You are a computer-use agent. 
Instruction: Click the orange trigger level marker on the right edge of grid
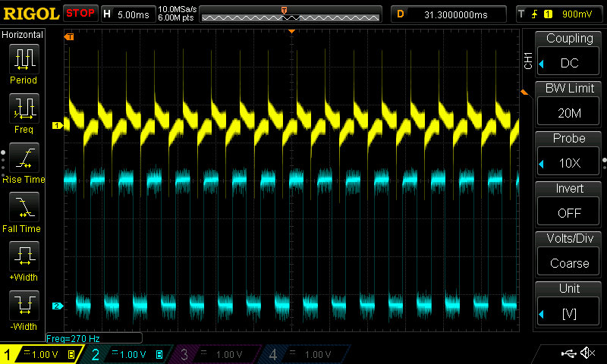coord(524,93)
